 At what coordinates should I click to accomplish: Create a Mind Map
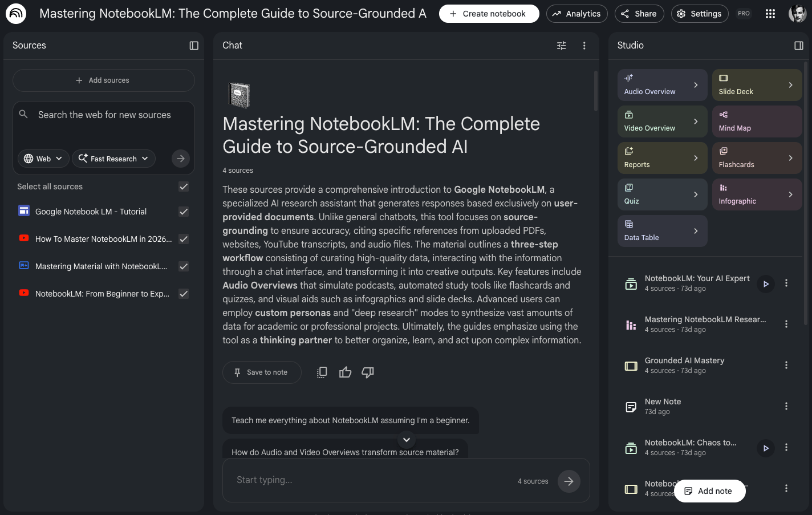pyautogui.click(x=757, y=121)
